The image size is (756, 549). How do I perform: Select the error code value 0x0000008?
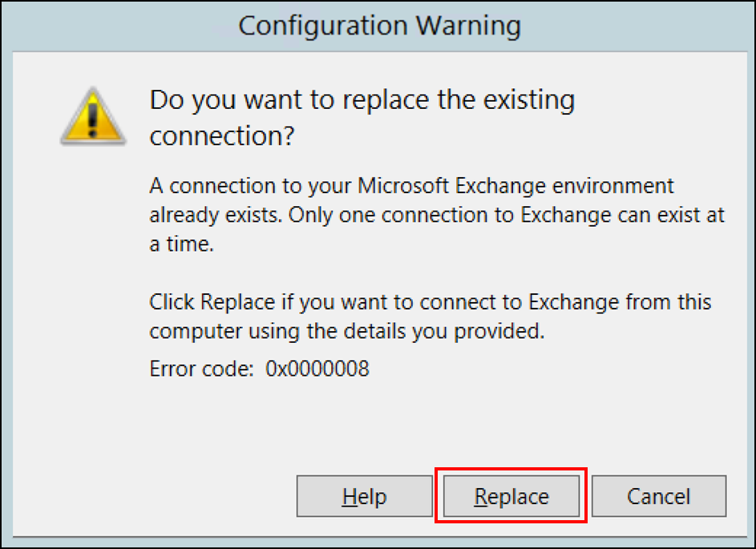[x=317, y=369]
